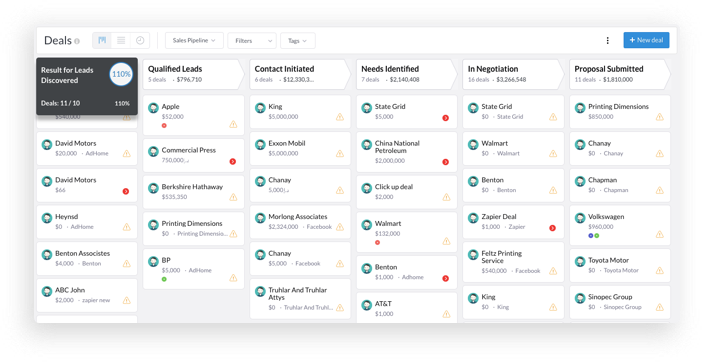Open the Tags dropdown
This screenshot has height=362, width=702.
point(298,40)
